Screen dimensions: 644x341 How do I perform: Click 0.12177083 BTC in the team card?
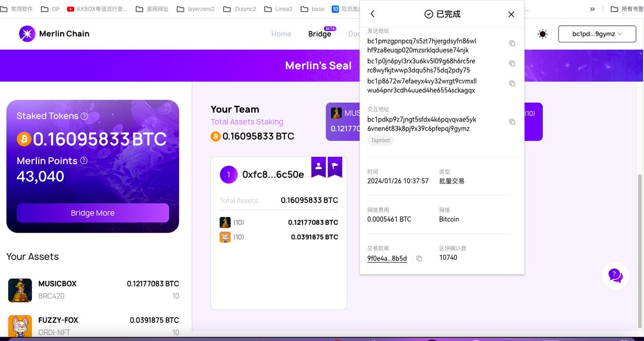(x=313, y=222)
